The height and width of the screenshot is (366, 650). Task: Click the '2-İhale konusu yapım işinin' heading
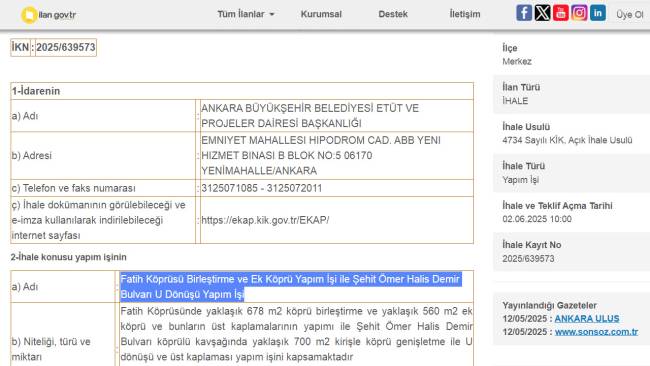click(x=68, y=257)
